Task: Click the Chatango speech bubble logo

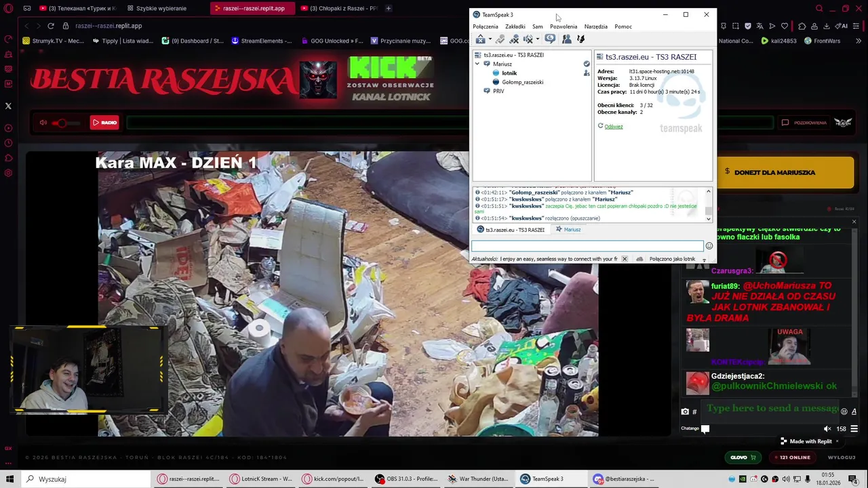Action: (x=705, y=428)
